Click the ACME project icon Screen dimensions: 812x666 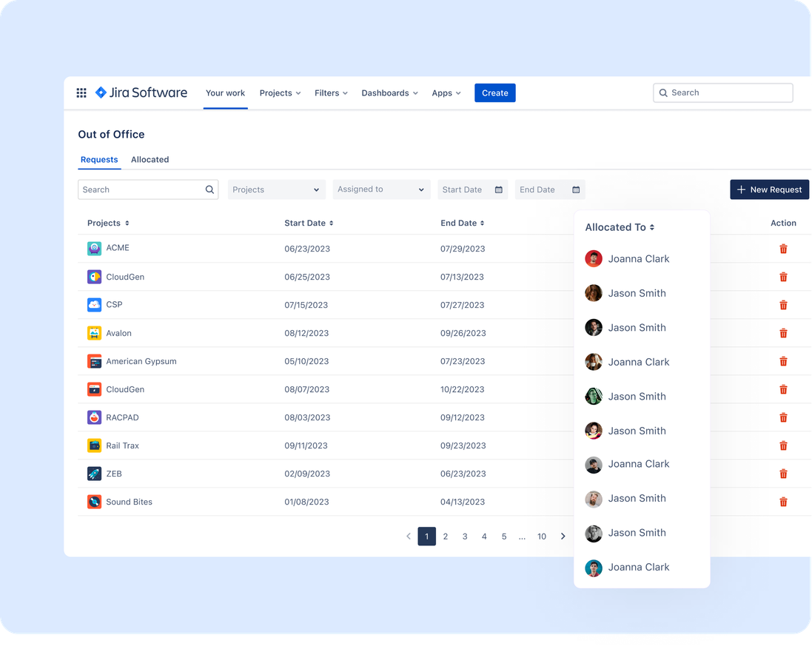[x=94, y=249]
